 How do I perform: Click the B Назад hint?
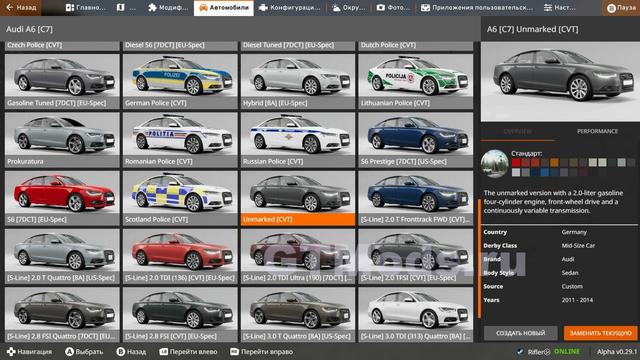tap(131, 351)
